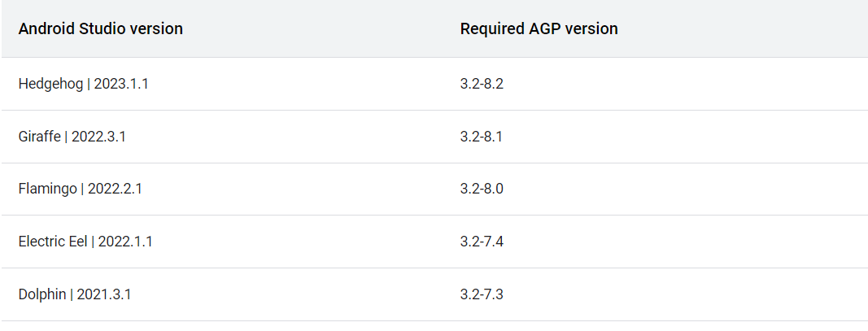The width and height of the screenshot is (868, 331).
Task: Click the Hedgehog | 2023.1.1 cell
Action: click(x=84, y=84)
